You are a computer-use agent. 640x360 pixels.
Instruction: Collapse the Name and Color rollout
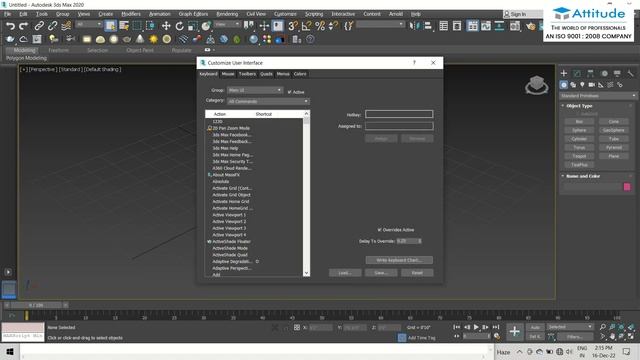[583, 176]
